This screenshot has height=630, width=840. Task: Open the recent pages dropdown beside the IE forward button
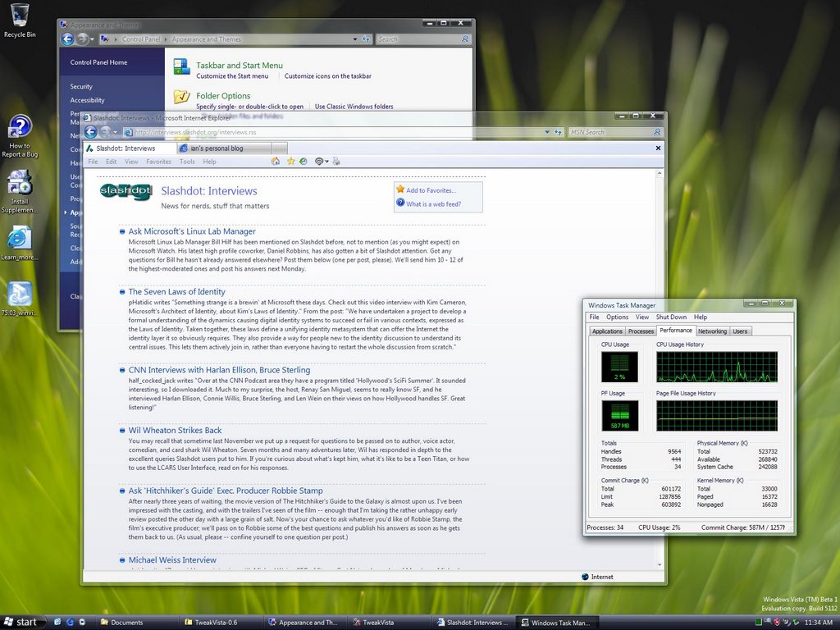[116, 132]
